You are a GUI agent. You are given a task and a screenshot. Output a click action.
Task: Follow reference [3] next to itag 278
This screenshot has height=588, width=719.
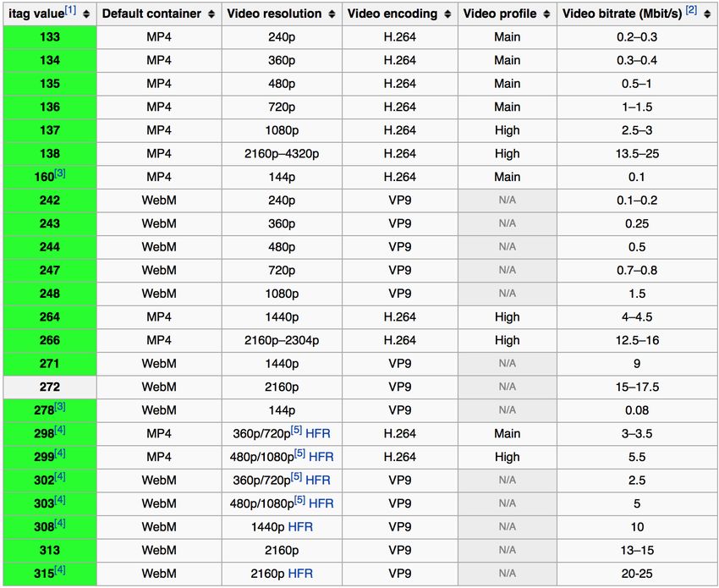point(60,407)
